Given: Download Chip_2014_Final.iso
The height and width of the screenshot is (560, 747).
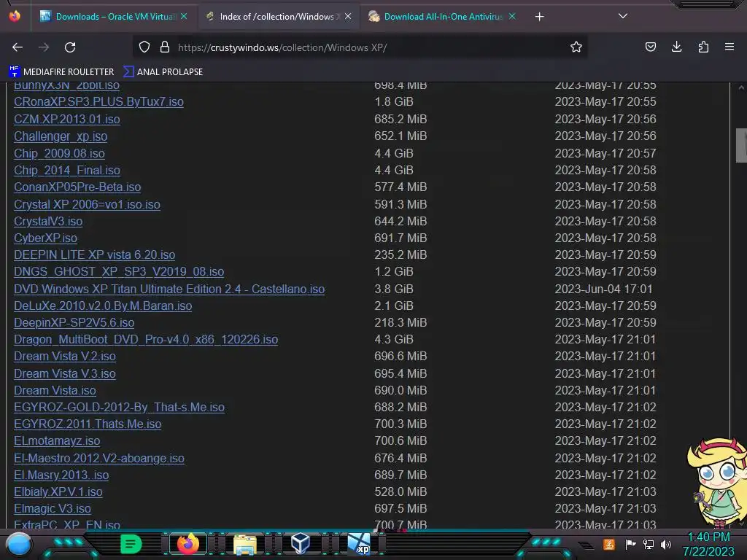Looking at the screenshot, I should tap(66, 170).
